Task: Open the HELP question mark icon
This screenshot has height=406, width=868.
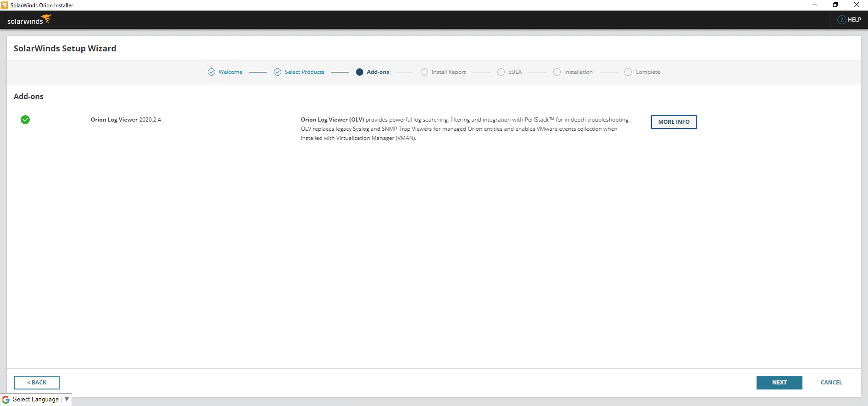Action: coord(841,20)
